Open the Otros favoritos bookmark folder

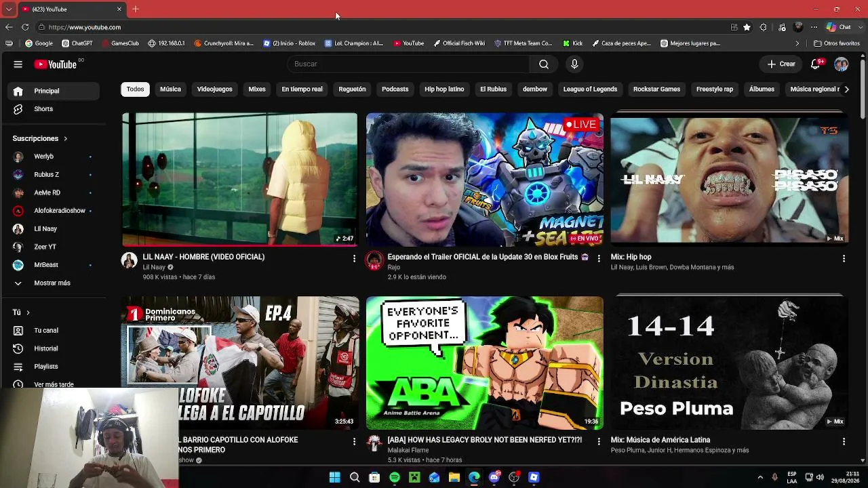837,43
